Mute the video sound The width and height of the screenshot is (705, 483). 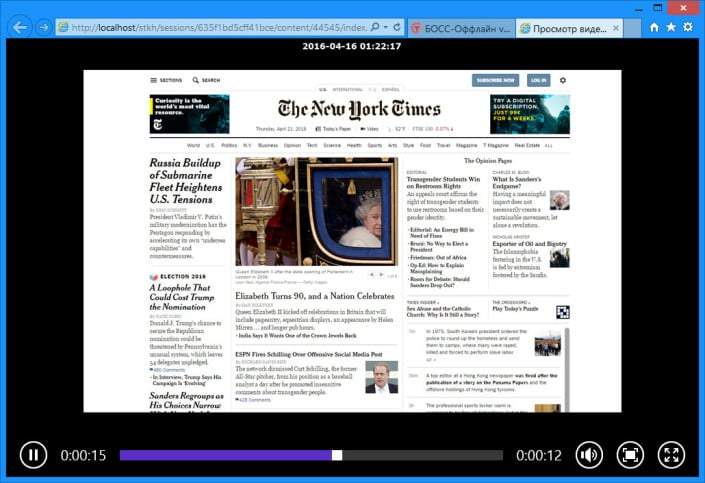click(589, 455)
